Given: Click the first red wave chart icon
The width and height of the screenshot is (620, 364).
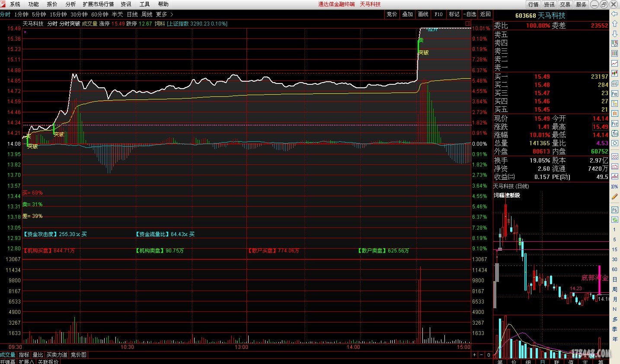Looking at the screenshot, I should coord(614,156).
